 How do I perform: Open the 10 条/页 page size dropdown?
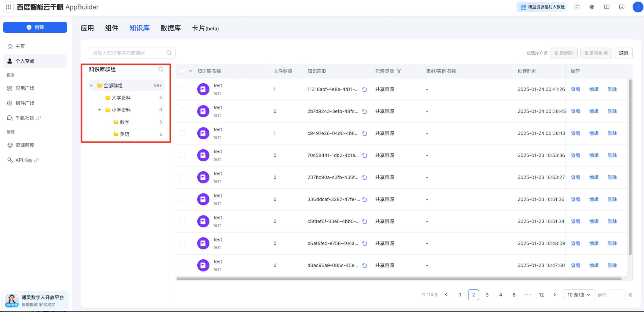click(579, 295)
